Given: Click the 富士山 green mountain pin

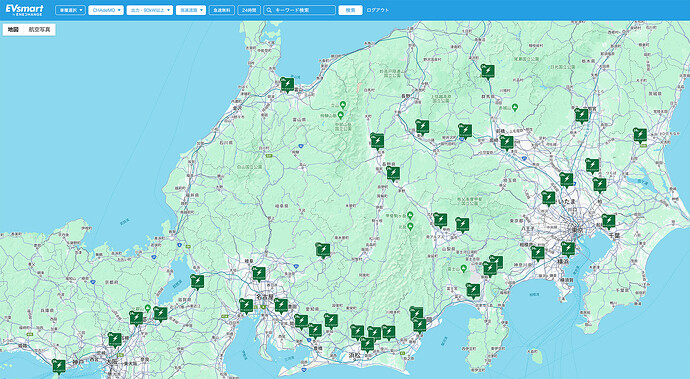Looking at the screenshot, I should tap(463, 269).
